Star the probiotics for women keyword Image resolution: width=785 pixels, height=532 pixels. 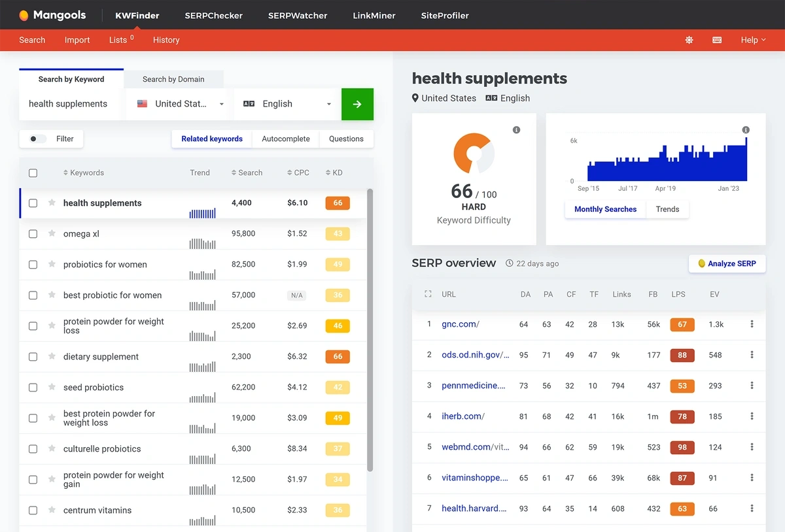pyautogui.click(x=52, y=264)
